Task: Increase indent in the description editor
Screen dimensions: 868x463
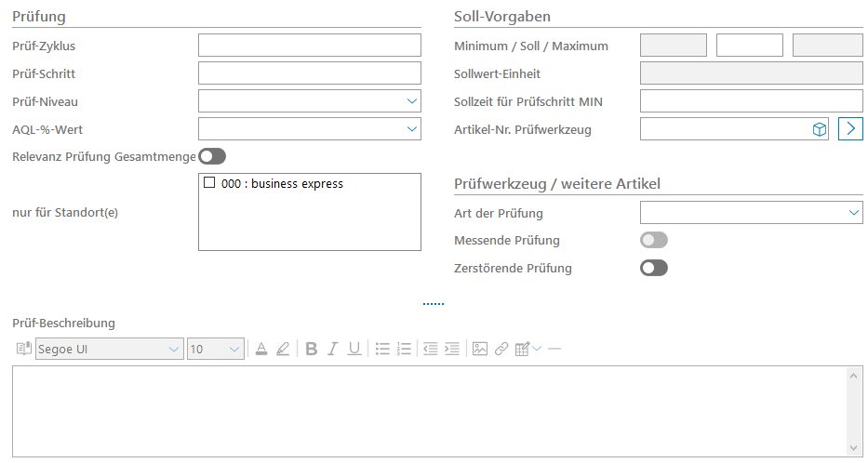Action: click(x=452, y=349)
